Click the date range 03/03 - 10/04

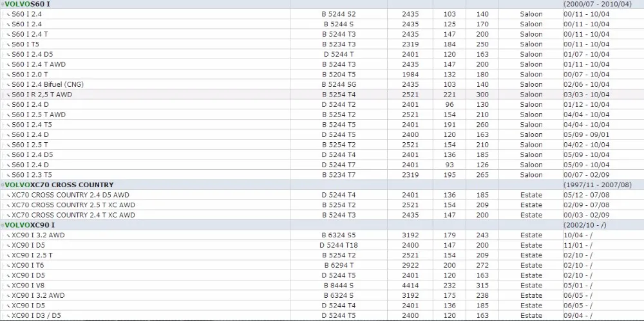587,95
